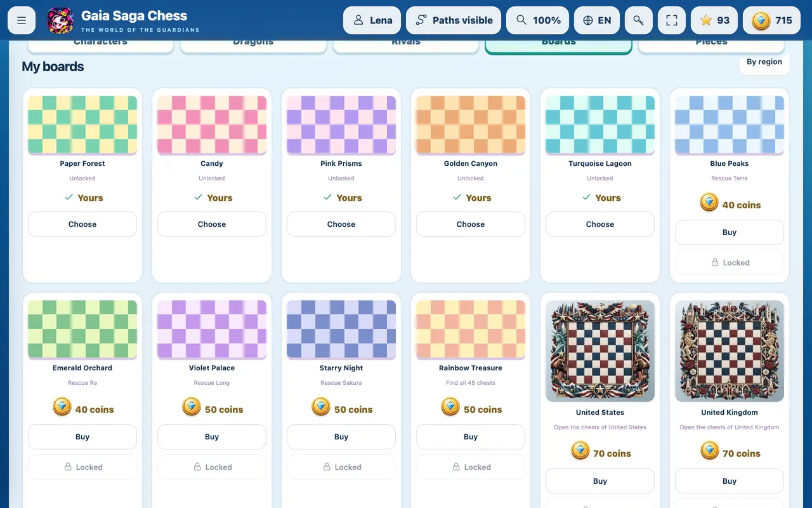The width and height of the screenshot is (812, 508).
Task: Click the Gaia Saga Chess logo avatar
Action: tap(60, 20)
